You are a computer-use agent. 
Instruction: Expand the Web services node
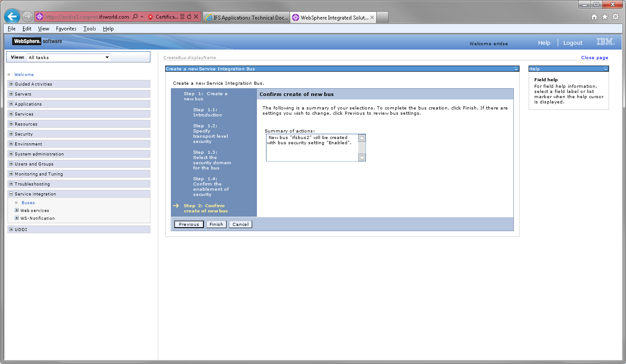(x=17, y=210)
